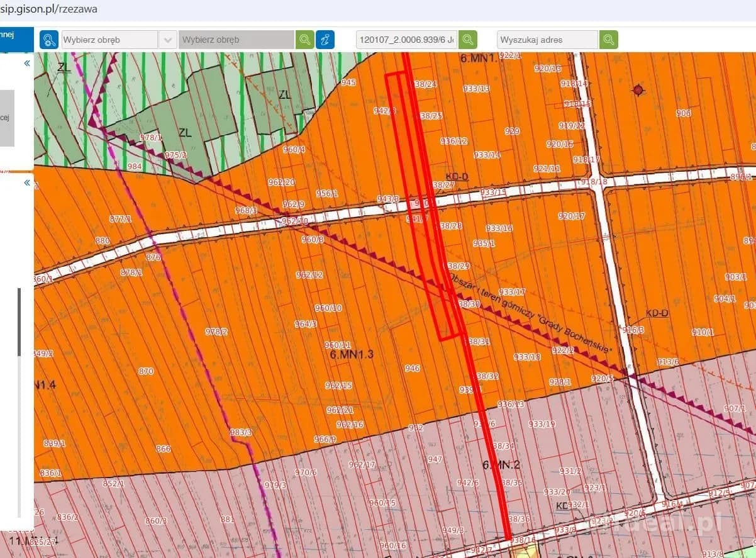This screenshot has width=756, height=558.
Task: Click the browser address bar sip.gison.pl/rzezawa
Action: coord(49,9)
